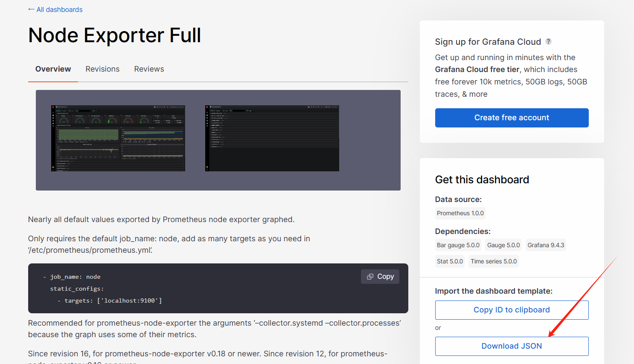The width and height of the screenshot is (634, 364).
Task: Open second dashboard screenshot thumbnail
Action: pos(272,138)
